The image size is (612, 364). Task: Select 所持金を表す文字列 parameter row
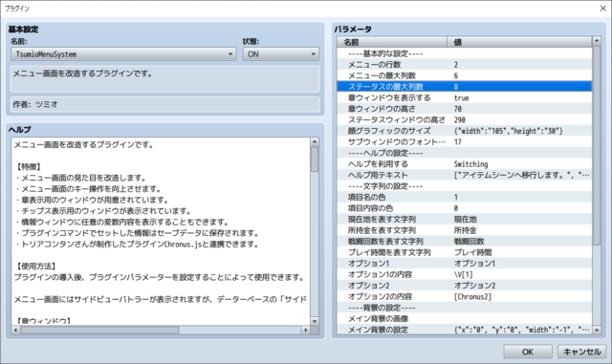(x=465, y=230)
